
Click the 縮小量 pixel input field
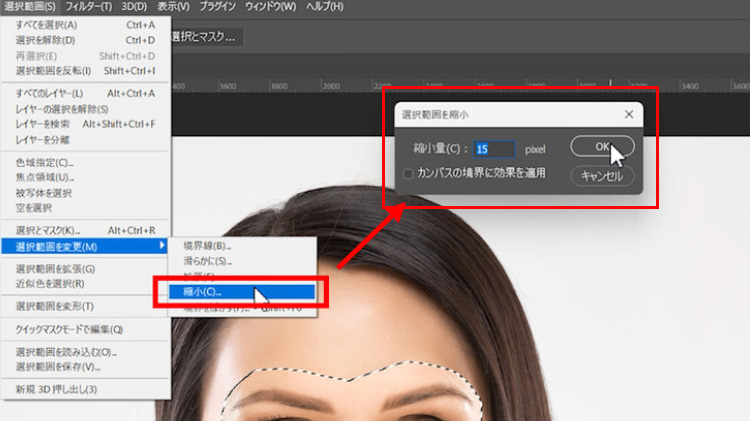(x=494, y=149)
